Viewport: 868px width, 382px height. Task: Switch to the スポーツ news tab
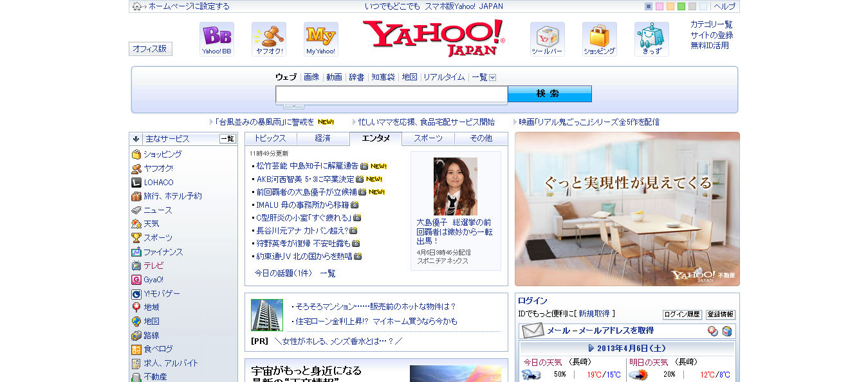pos(429,138)
